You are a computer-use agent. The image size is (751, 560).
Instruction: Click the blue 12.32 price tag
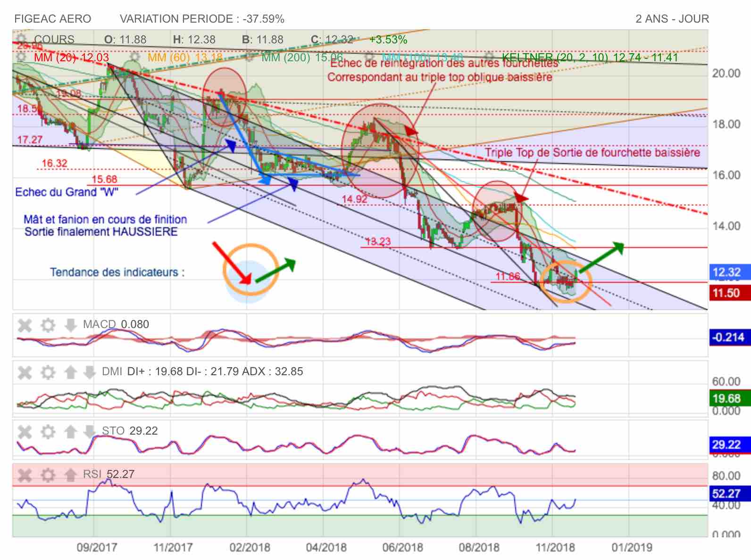730,272
